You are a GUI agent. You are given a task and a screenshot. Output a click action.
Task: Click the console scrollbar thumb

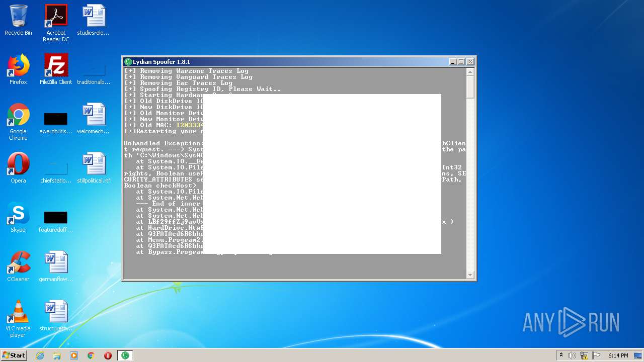pyautogui.click(x=470, y=86)
